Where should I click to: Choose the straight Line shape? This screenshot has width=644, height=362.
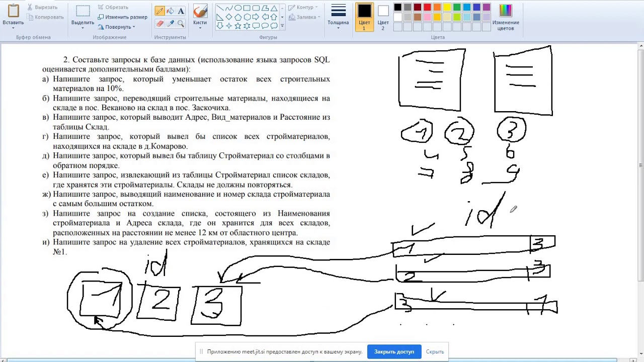[x=220, y=8]
